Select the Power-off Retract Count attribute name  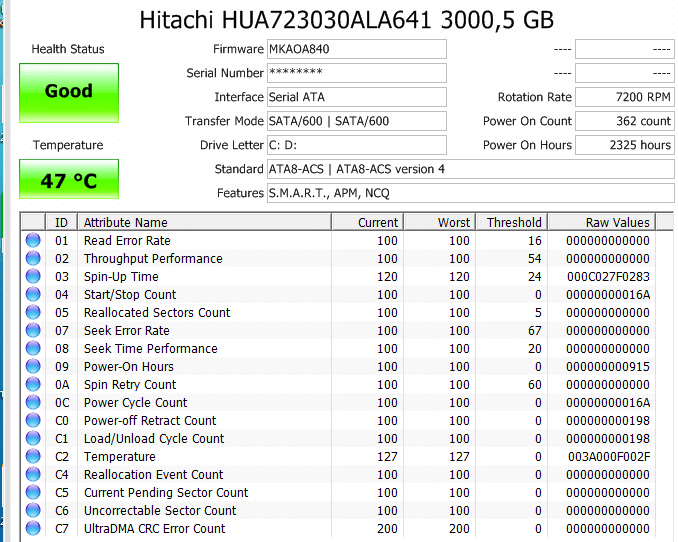point(150,420)
